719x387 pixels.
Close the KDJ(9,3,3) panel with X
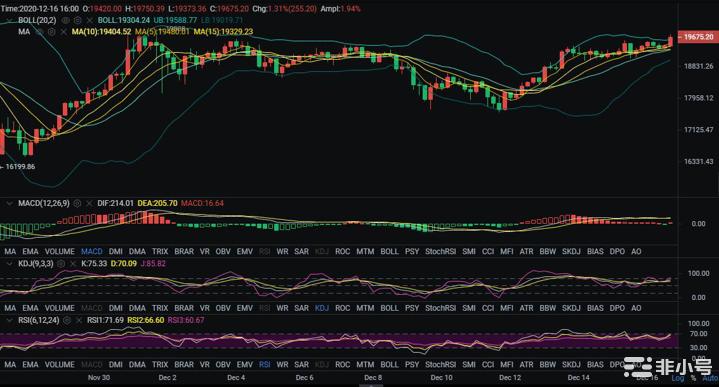click(72, 264)
